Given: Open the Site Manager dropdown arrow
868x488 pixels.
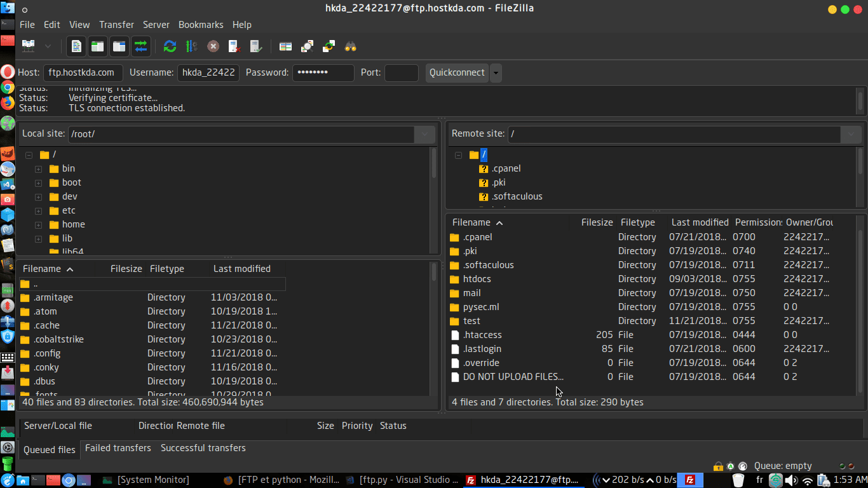Looking at the screenshot, I should point(48,46).
